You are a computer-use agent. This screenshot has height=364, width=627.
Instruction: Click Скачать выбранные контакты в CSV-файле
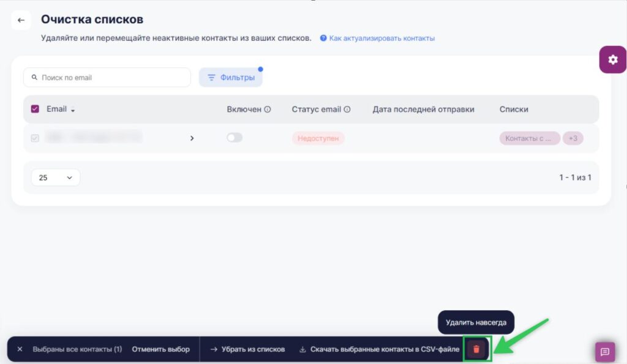(x=380, y=349)
